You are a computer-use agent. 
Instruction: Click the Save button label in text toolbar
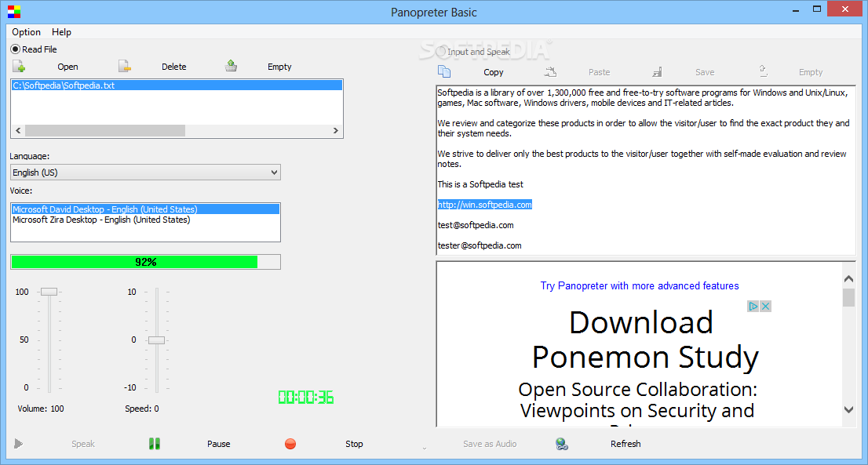click(705, 72)
